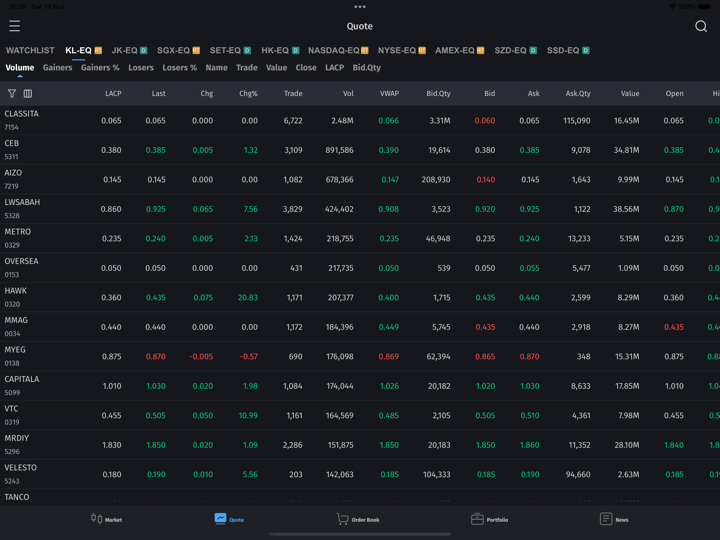Sort list by Gainers %

click(x=100, y=68)
